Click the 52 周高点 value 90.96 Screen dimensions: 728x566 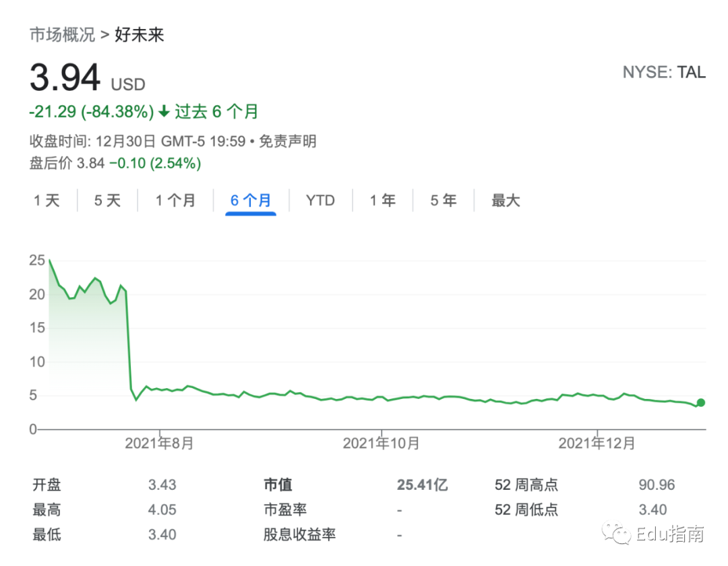coord(657,485)
